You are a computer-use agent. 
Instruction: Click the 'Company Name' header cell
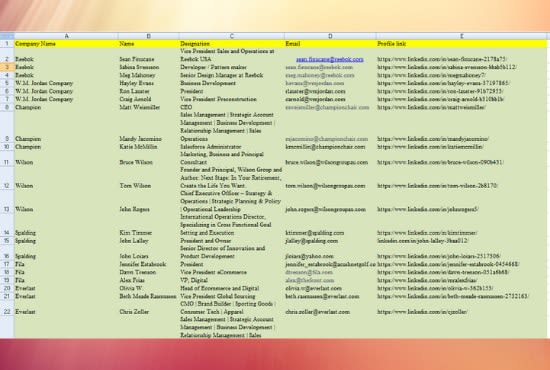(x=66, y=44)
